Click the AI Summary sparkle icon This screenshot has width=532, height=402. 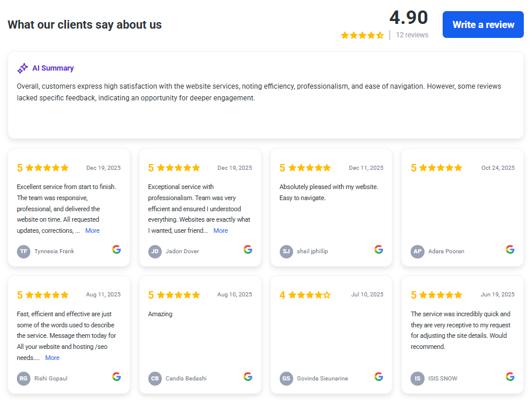(x=23, y=68)
